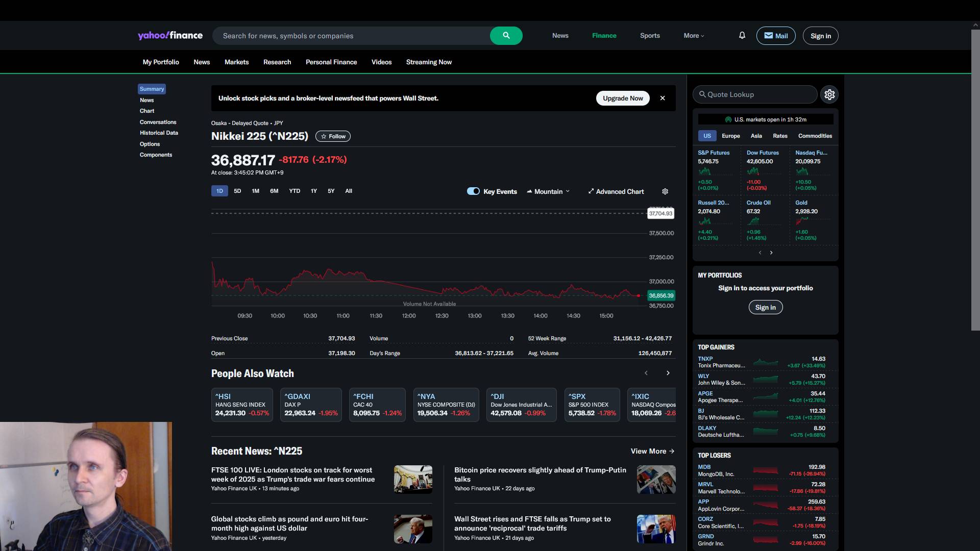Open View More recent news link
This screenshot has height=551, width=980.
[652, 451]
